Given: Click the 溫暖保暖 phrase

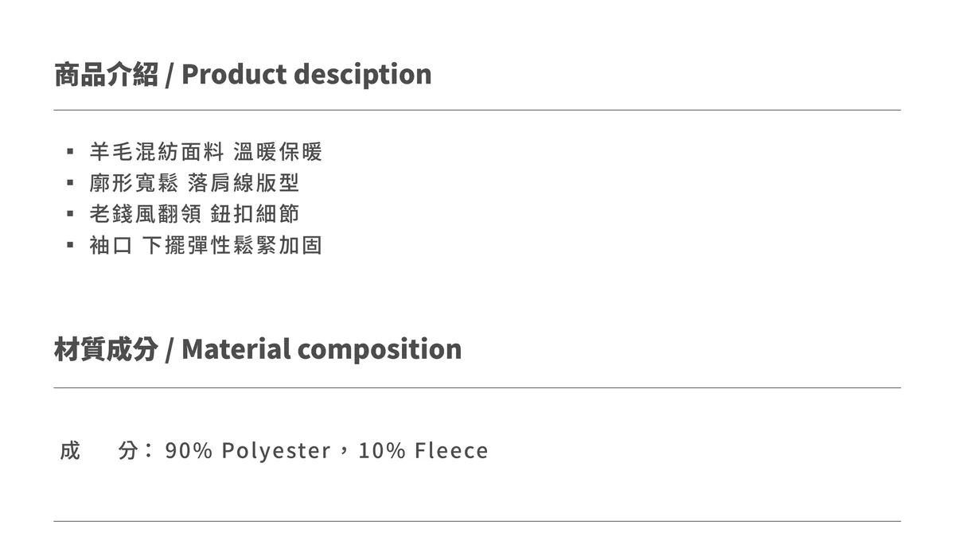Looking at the screenshot, I should pyautogui.click(x=278, y=151).
